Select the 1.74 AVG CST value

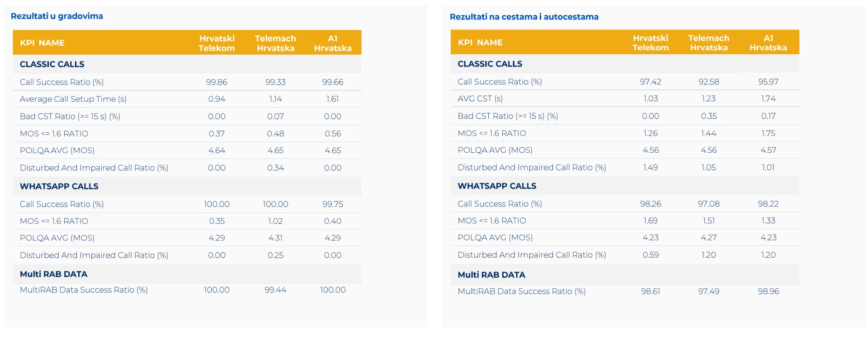point(768,99)
